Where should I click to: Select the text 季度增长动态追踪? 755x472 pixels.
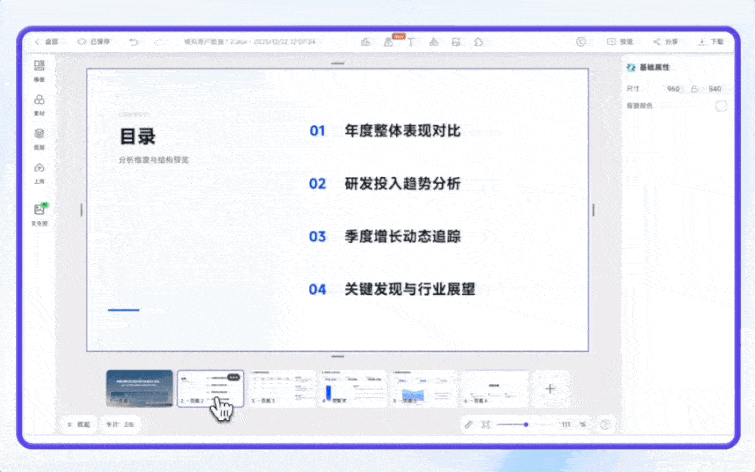tap(403, 236)
